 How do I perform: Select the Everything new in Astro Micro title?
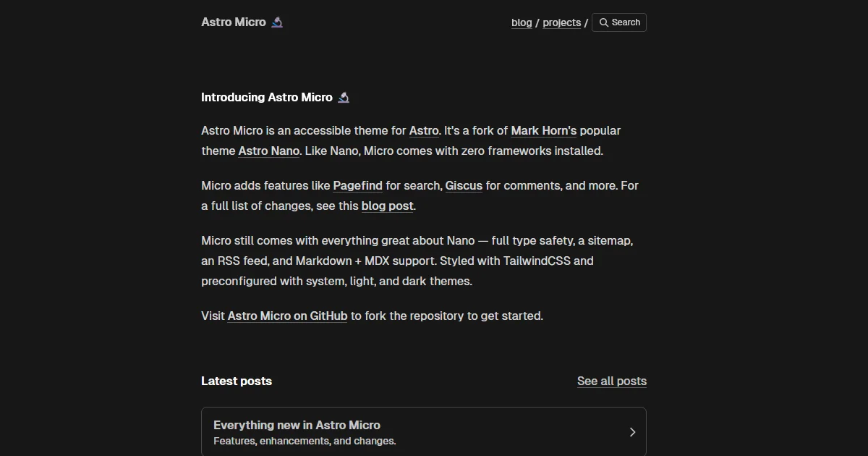coord(297,425)
